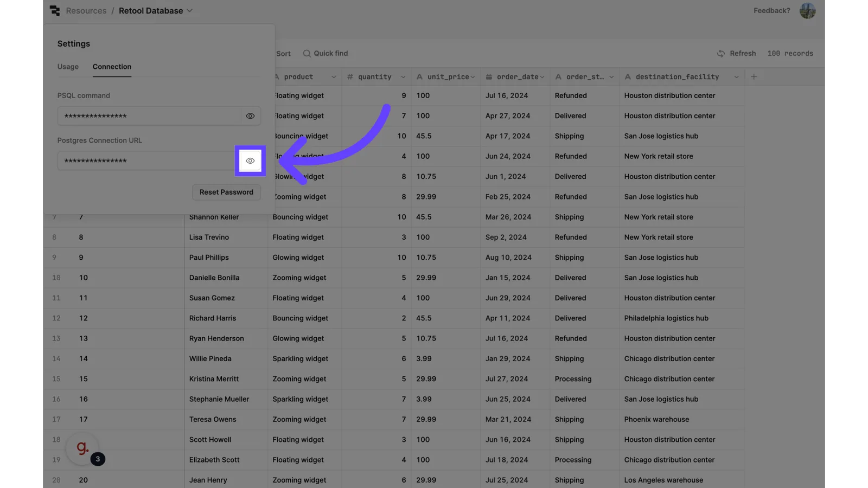Go to Resources breadcrumb link

click(x=86, y=11)
